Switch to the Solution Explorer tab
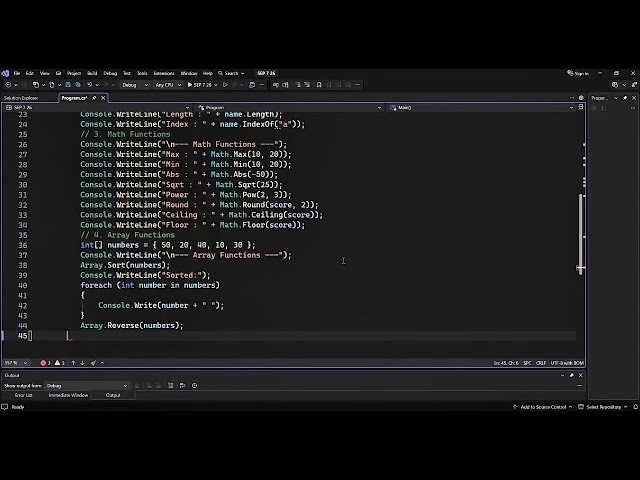Screen dimensions: 640x480 (x=21, y=98)
